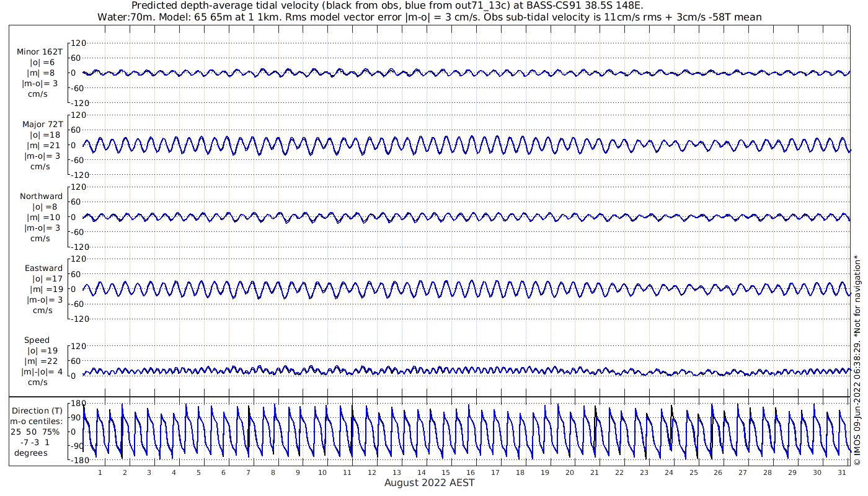The height and width of the screenshot is (496, 868).
Task: Click day 25 tick on the date axis
Action: coord(693,472)
